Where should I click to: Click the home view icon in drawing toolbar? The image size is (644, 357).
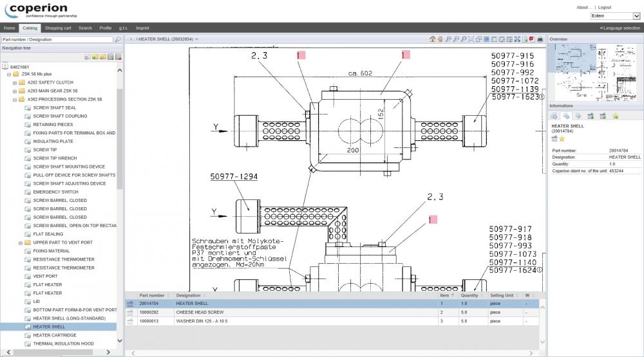click(433, 39)
